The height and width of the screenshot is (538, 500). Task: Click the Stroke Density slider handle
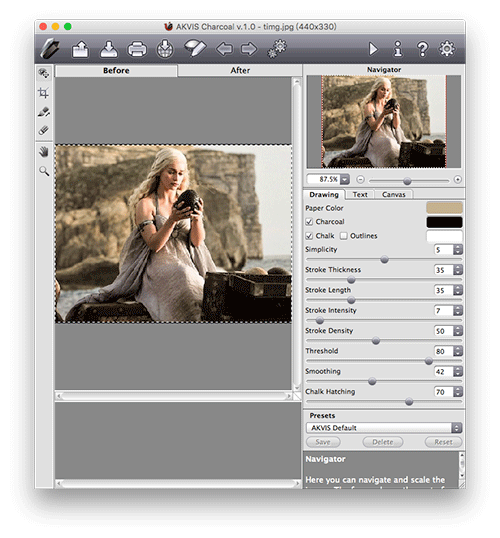[x=376, y=341]
